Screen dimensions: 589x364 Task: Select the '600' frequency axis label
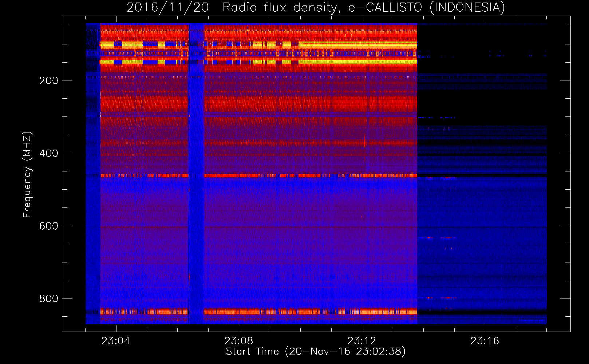tap(49, 226)
